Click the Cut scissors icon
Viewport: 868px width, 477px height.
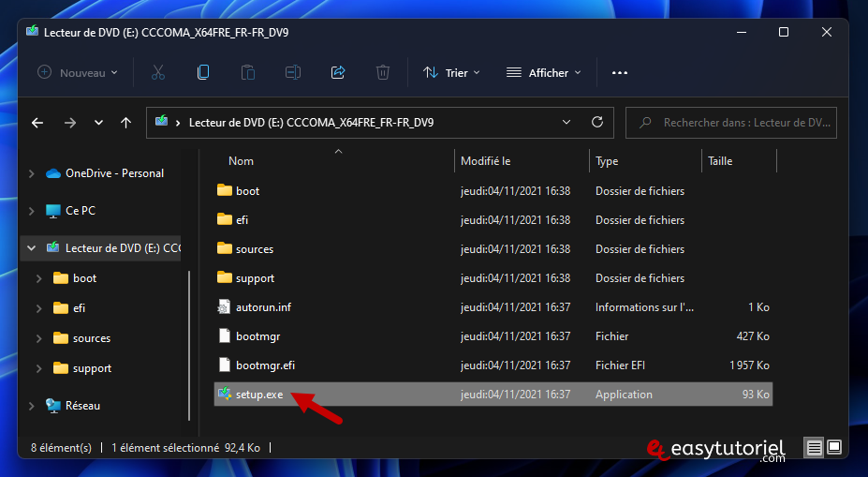point(158,72)
